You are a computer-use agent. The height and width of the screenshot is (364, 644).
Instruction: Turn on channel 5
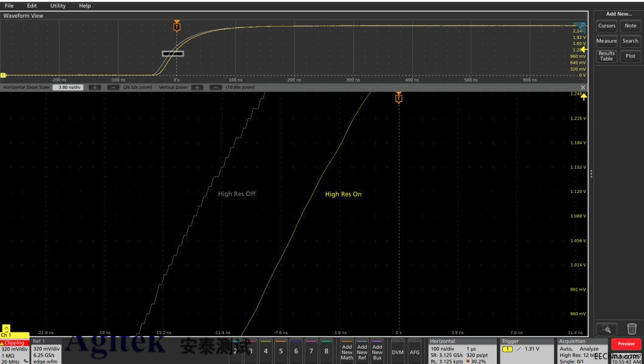pyautogui.click(x=280, y=351)
